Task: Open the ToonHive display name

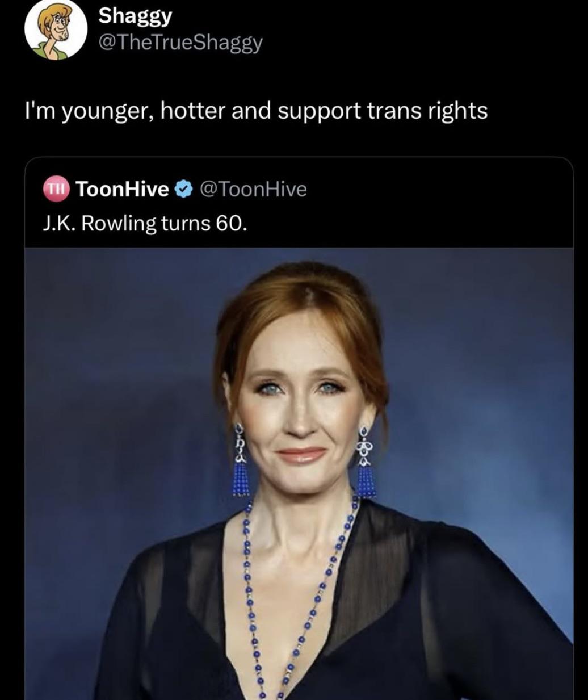Action: point(122,188)
